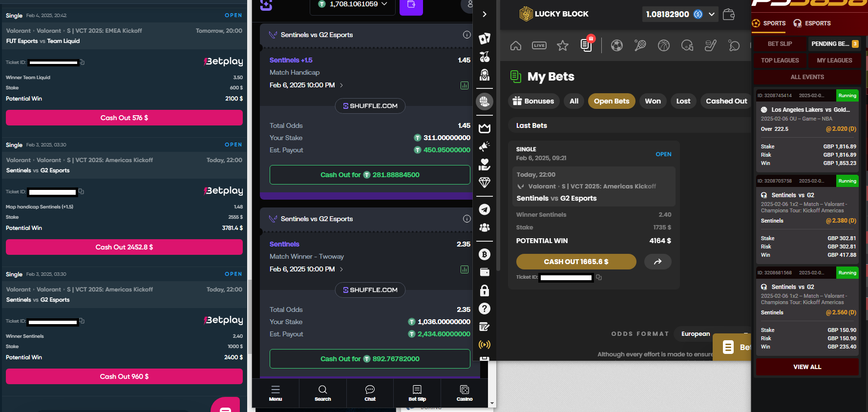The image size is (868, 412).
Task: Open the MY LEAGUES tab
Action: (x=834, y=60)
